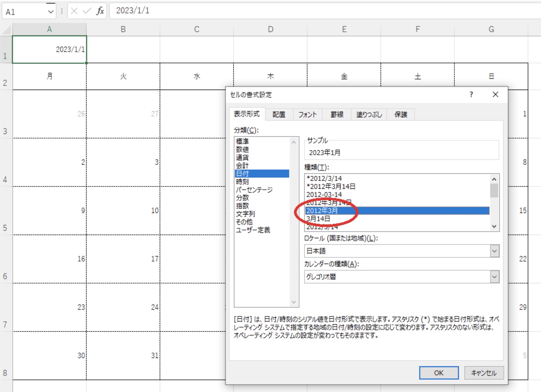Viewport: 541px width, 392px height.
Task: Click the insert function fx icon
Action: tap(100, 11)
